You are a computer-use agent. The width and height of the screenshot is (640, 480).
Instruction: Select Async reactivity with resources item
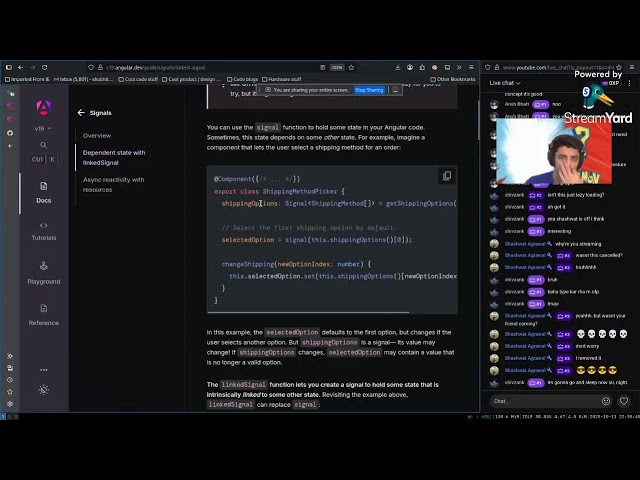(x=113, y=184)
